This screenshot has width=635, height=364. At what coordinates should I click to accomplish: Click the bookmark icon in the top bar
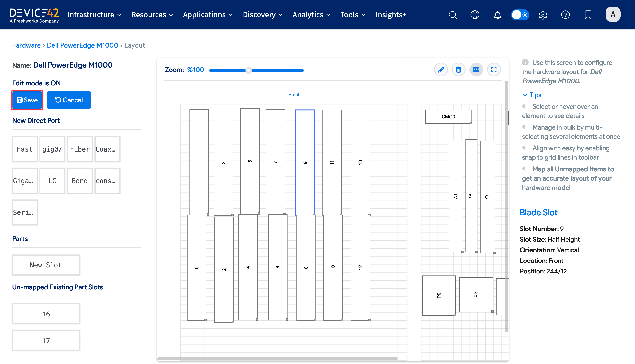pyautogui.click(x=588, y=15)
